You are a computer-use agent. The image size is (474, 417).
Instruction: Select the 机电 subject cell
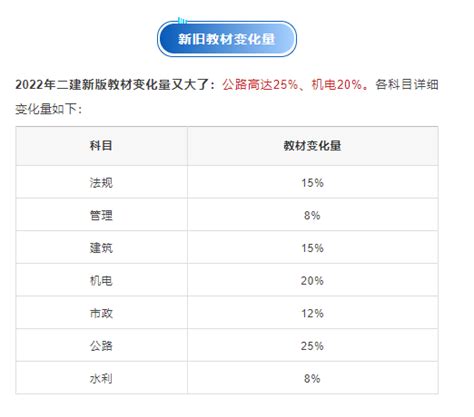(x=101, y=280)
